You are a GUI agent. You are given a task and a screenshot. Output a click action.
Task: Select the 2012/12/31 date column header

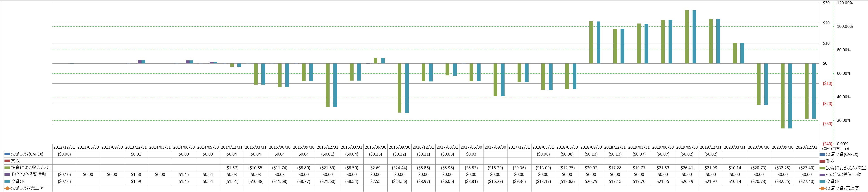[x=64, y=147]
